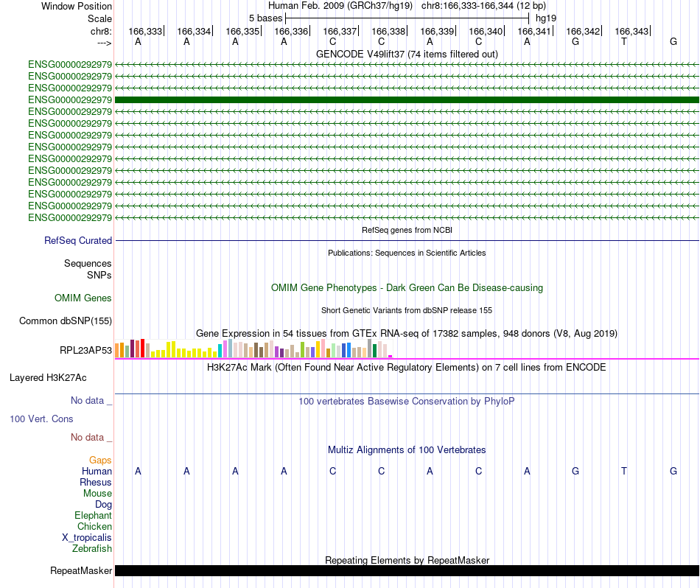Click the T base in the chr8 sequence row
The width and height of the screenshot is (700, 588).
pyautogui.click(x=624, y=42)
